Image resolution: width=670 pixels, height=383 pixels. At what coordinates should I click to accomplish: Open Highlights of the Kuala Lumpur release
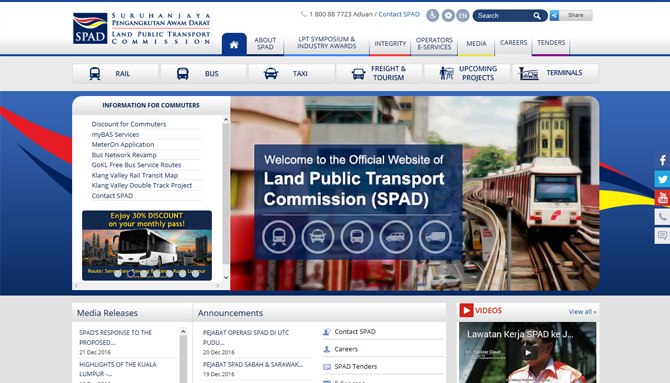coord(118,369)
